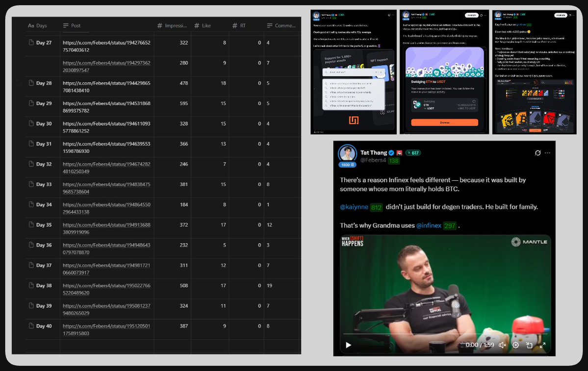Image resolution: width=588 pixels, height=371 pixels.
Task: Click the page icon beside Day 28
Action: [31, 83]
